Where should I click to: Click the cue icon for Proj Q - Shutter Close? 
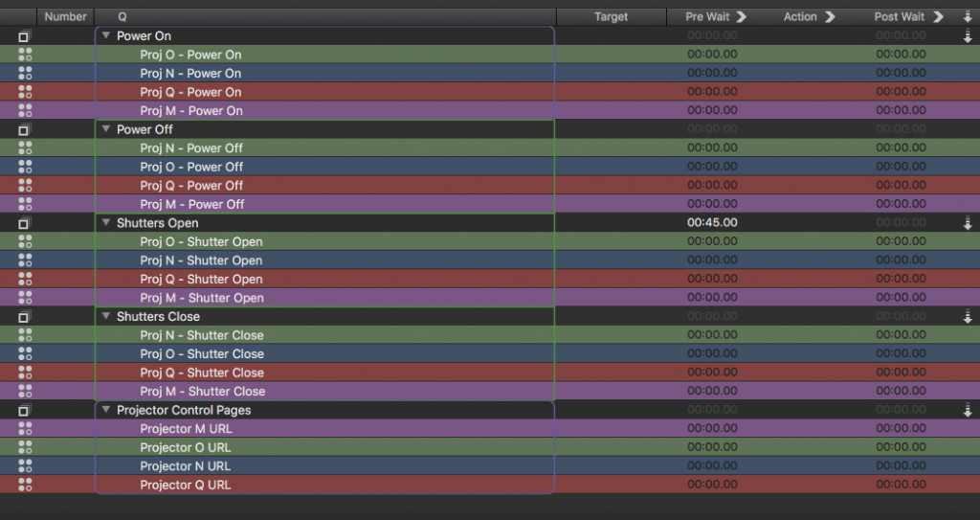25,373
